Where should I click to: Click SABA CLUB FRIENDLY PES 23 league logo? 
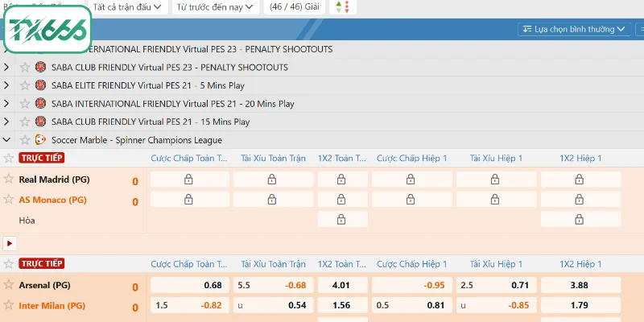pos(40,67)
